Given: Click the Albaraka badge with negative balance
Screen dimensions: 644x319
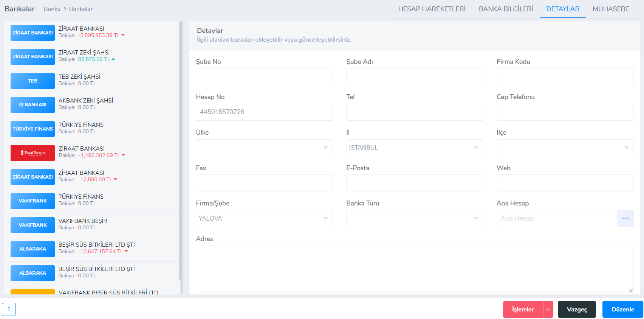Looking at the screenshot, I should 33,249.
